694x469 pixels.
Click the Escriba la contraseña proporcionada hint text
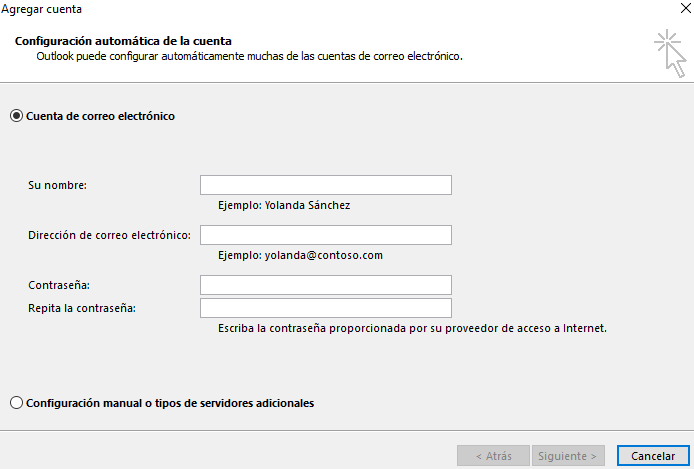pos(413,328)
